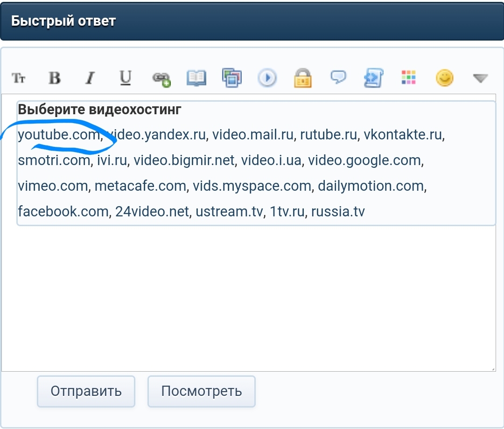Pick russia.tv video hosting
The width and height of the screenshot is (504, 429).
tap(338, 212)
